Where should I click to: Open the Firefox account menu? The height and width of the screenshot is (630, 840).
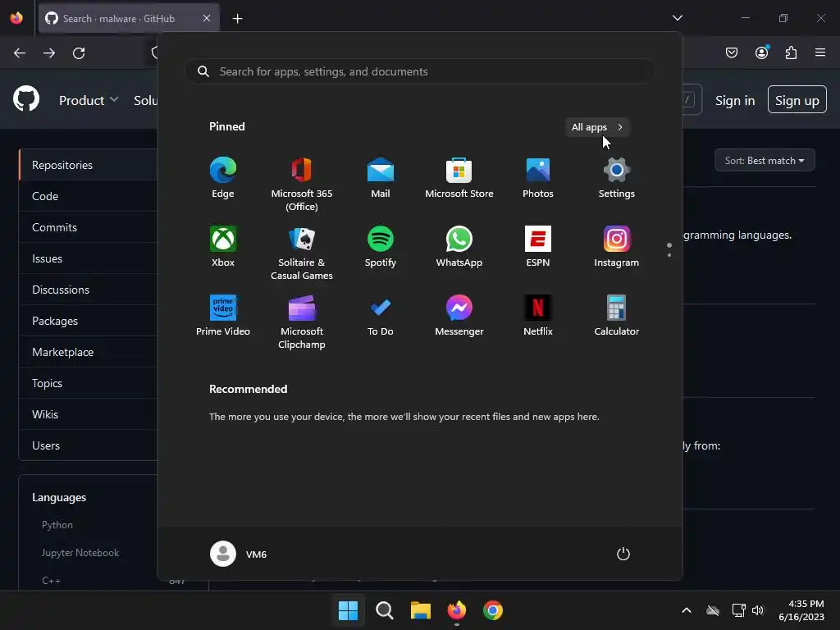[762, 52]
